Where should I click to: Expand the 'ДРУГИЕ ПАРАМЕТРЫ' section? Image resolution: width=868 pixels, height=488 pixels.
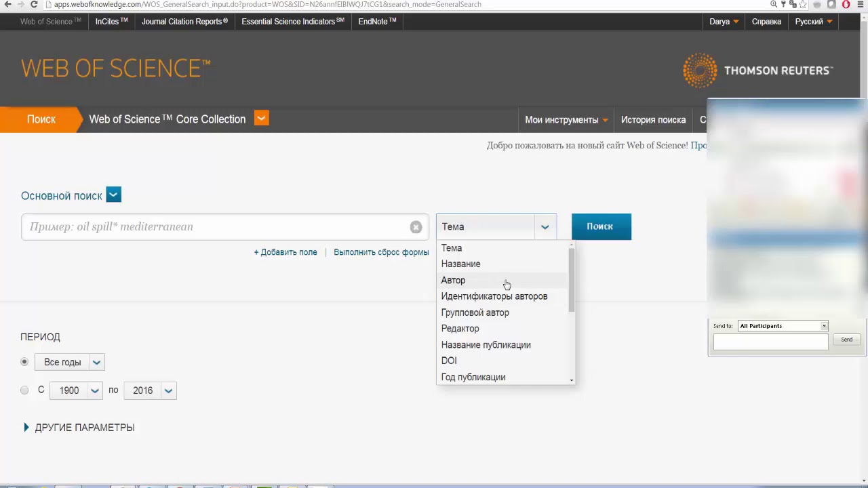coord(79,428)
